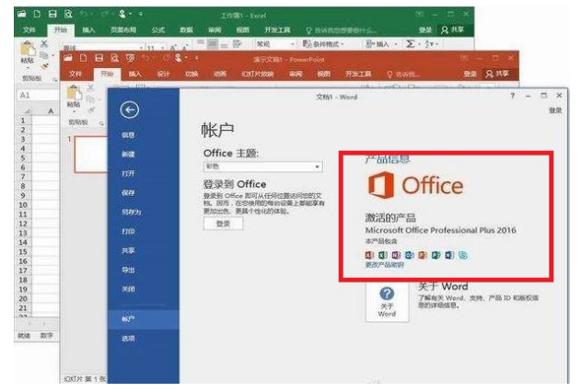Undo the last action in Excel
This screenshot has width=581, height=392.
(84, 14)
